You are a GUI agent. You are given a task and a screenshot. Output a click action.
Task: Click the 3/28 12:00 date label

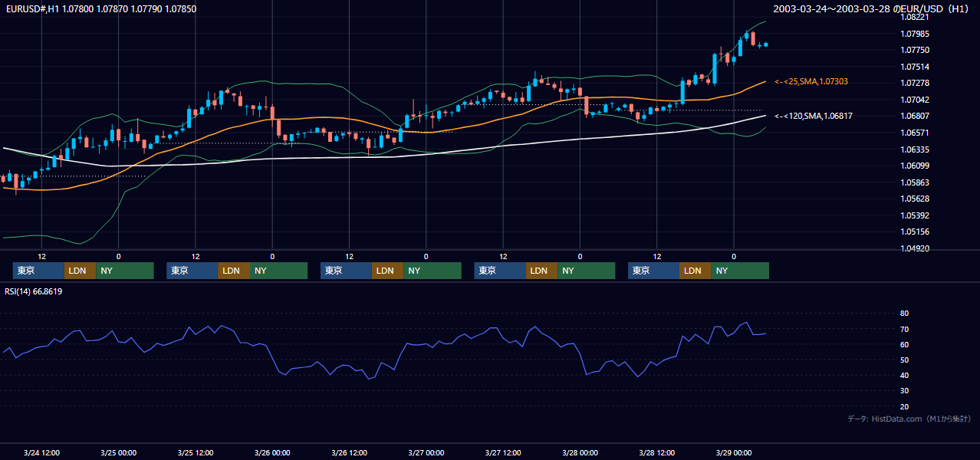point(657,452)
